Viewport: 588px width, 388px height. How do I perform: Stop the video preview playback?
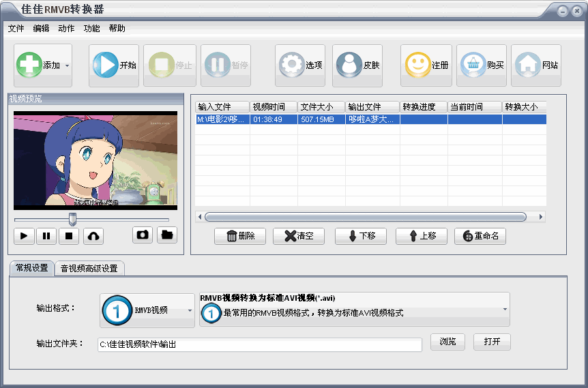(69, 236)
